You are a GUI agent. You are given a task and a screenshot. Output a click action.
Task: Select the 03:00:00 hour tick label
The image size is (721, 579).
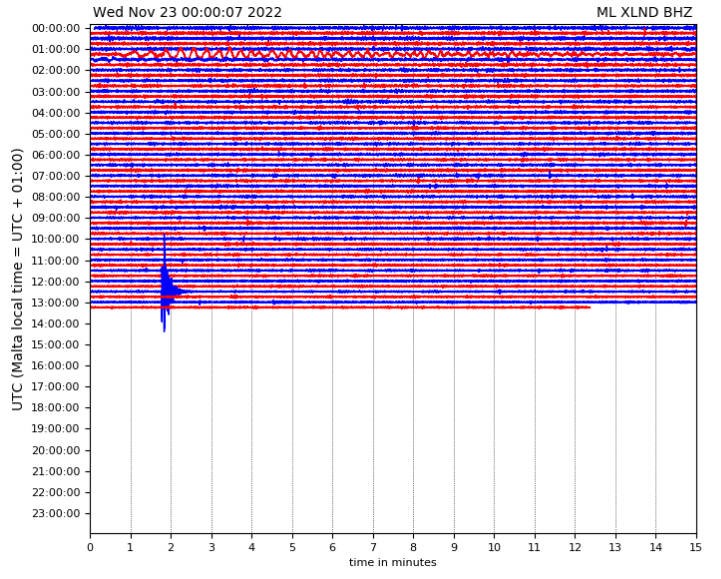pyautogui.click(x=56, y=92)
